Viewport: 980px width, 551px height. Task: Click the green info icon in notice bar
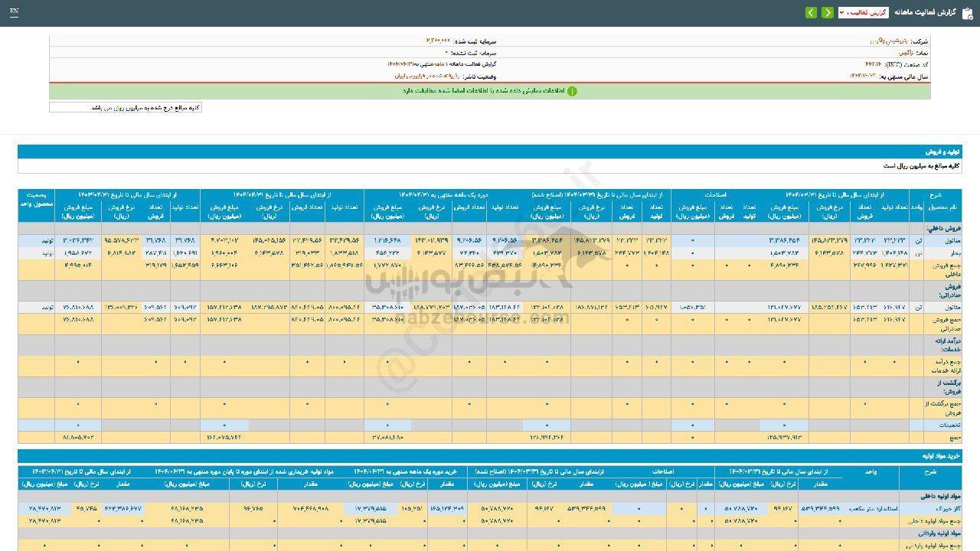click(x=572, y=91)
